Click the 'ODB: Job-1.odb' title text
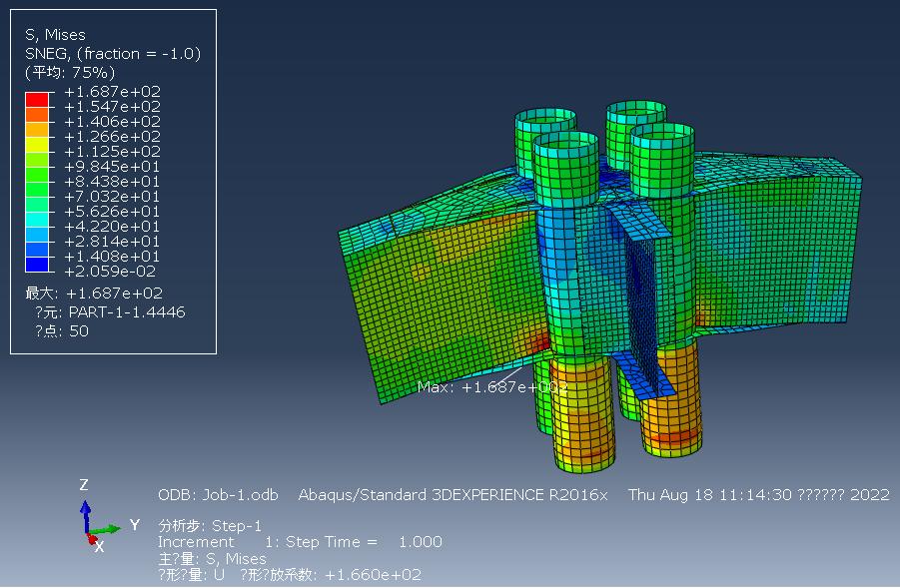 coord(218,494)
